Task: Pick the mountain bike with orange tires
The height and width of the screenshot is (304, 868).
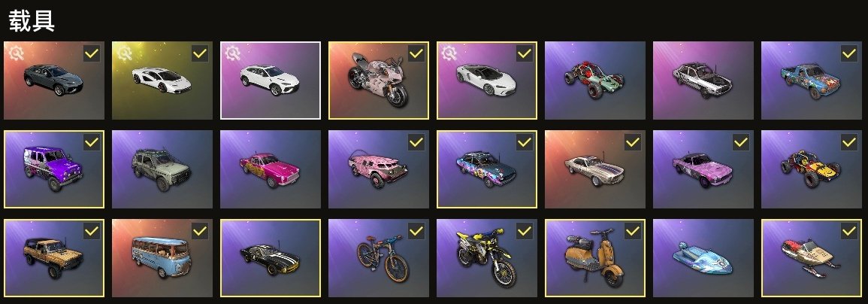Action: tap(379, 258)
